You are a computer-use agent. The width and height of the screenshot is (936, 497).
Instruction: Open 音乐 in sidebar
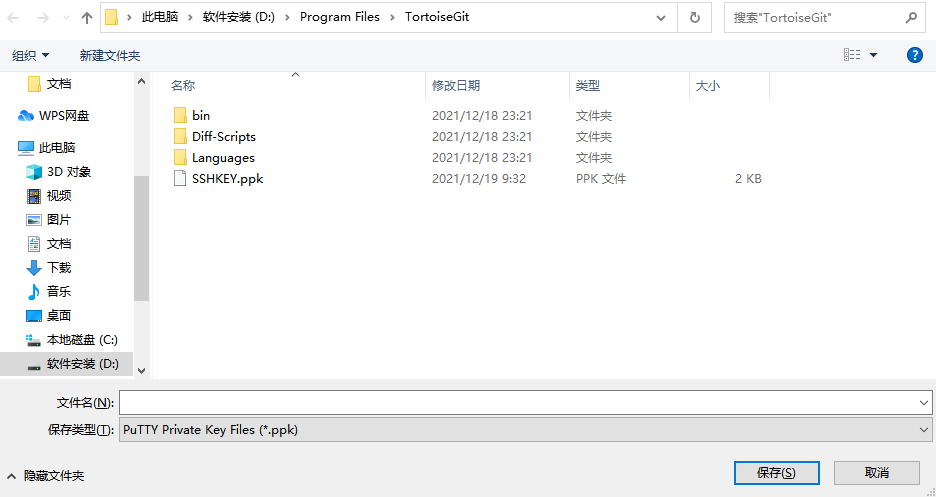59,292
